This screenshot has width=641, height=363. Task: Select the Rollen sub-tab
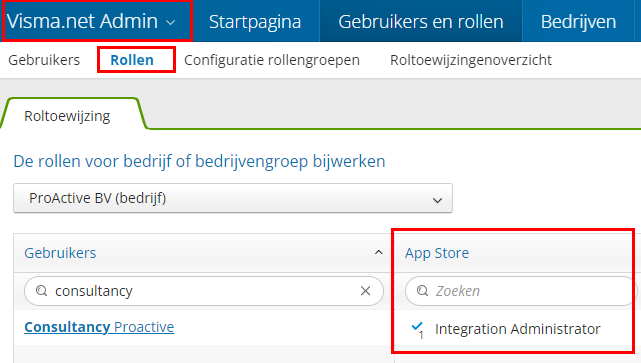click(x=132, y=60)
